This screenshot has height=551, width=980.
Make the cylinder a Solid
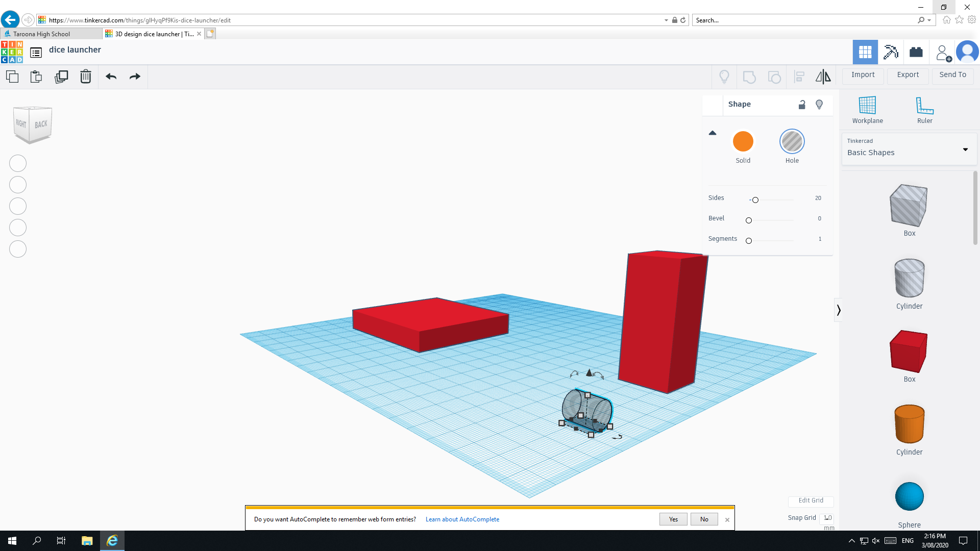tap(743, 141)
